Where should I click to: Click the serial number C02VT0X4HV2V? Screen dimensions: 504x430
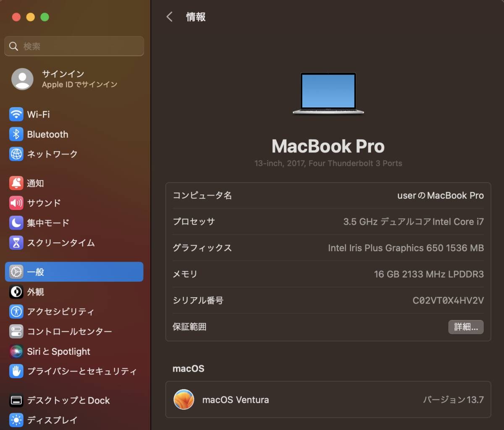click(448, 301)
